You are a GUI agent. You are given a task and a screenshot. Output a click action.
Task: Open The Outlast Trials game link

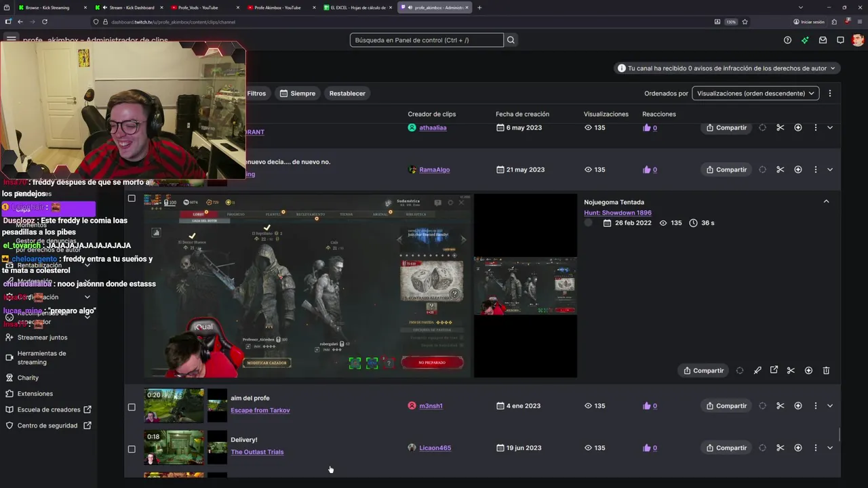[x=257, y=452]
